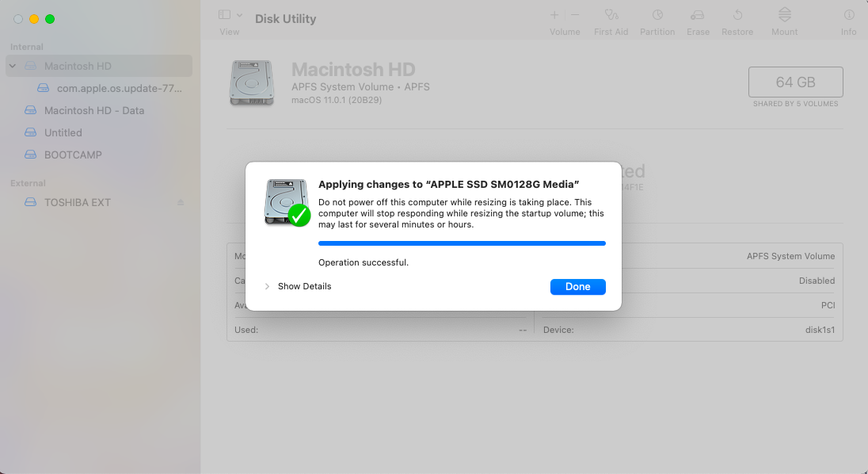868x474 pixels.
Task: Click the Macintosh HD - Data disk icon
Action: coord(30,110)
